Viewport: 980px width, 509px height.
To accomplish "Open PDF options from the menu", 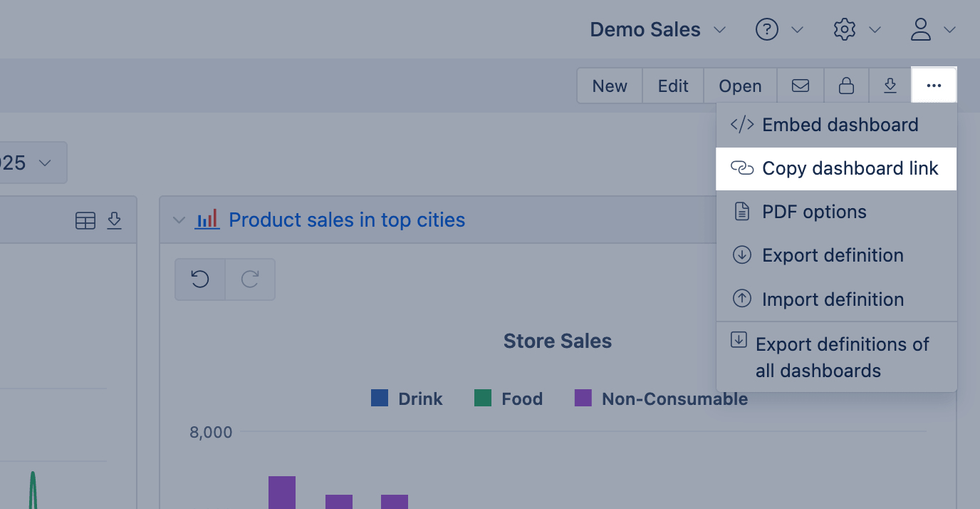I will coord(836,212).
